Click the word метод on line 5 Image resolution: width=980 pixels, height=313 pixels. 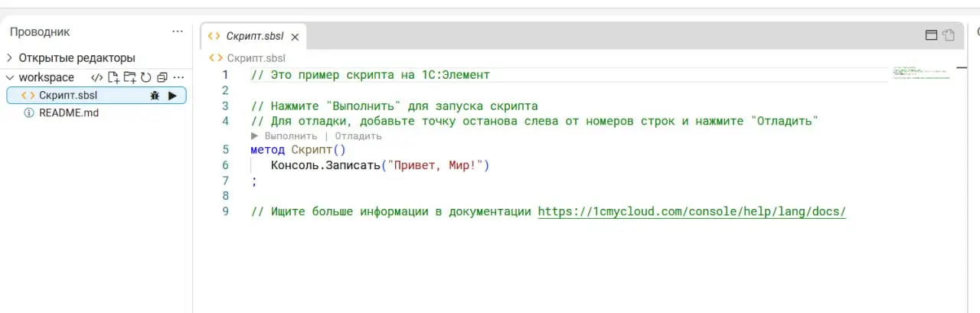pyautogui.click(x=267, y=150)
